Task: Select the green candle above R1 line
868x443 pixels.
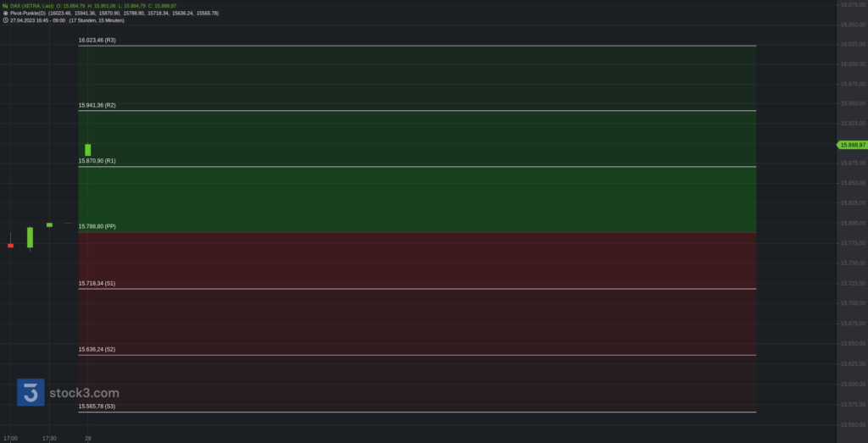Action: click(x=87, y=150)
